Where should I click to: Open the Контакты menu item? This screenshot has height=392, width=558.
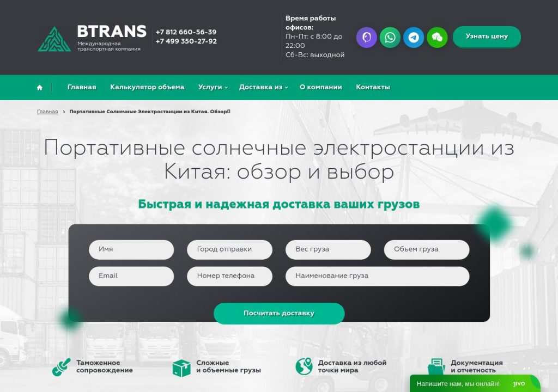[373, 87]
